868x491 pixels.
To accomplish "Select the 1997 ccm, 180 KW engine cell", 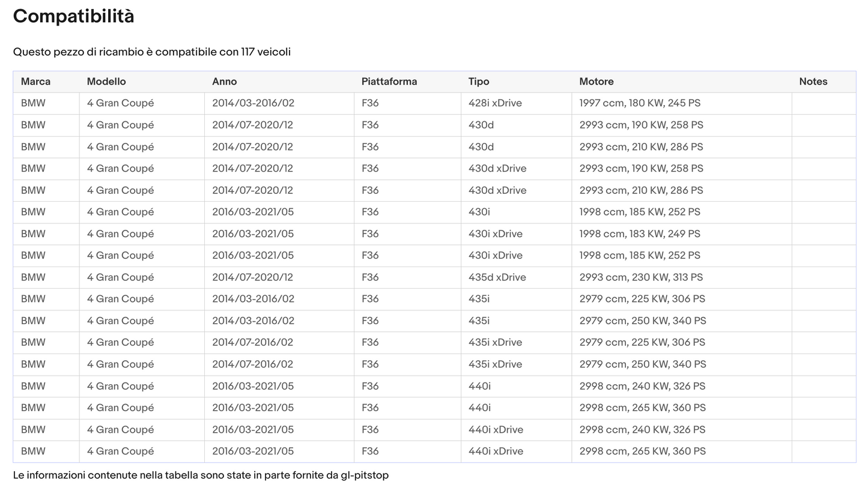I will [x=640, y=103].
